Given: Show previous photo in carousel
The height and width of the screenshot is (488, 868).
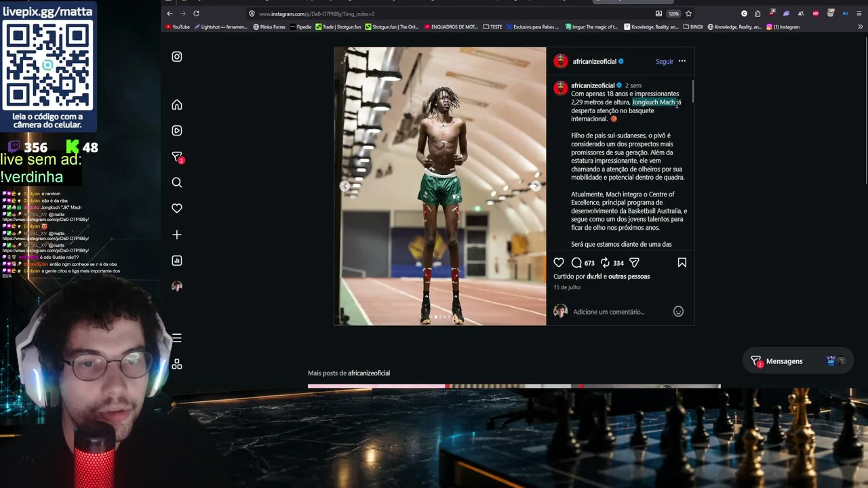Looking at the screenshot, I should 344,186.
